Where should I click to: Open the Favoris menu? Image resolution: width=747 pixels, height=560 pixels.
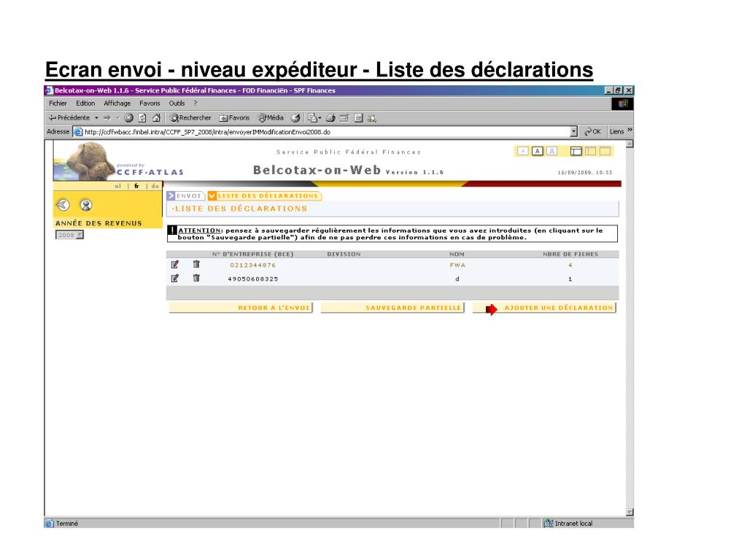coord(150,104)
